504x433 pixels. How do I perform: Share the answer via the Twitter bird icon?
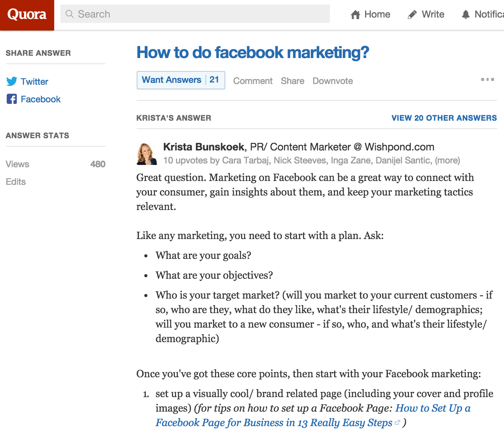12,81
